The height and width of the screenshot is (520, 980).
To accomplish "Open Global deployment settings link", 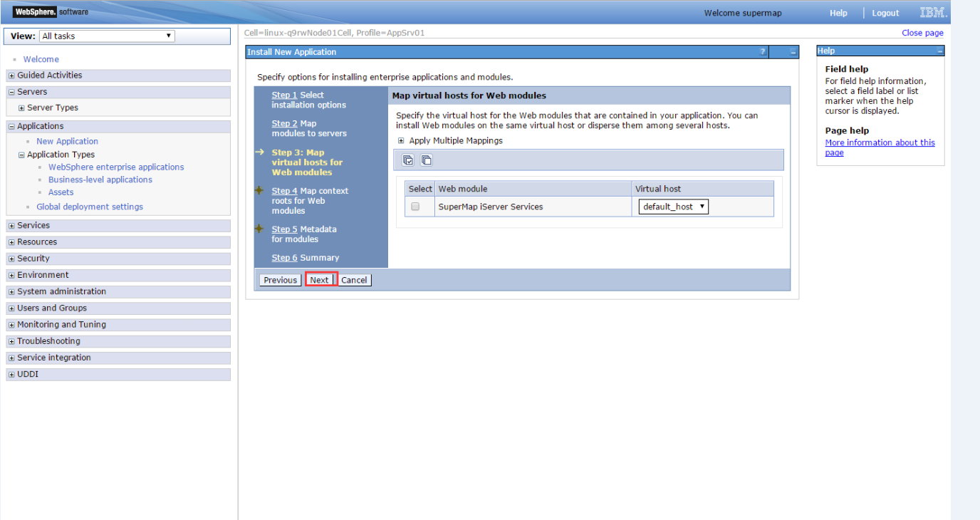I will (x=90, y=207).
